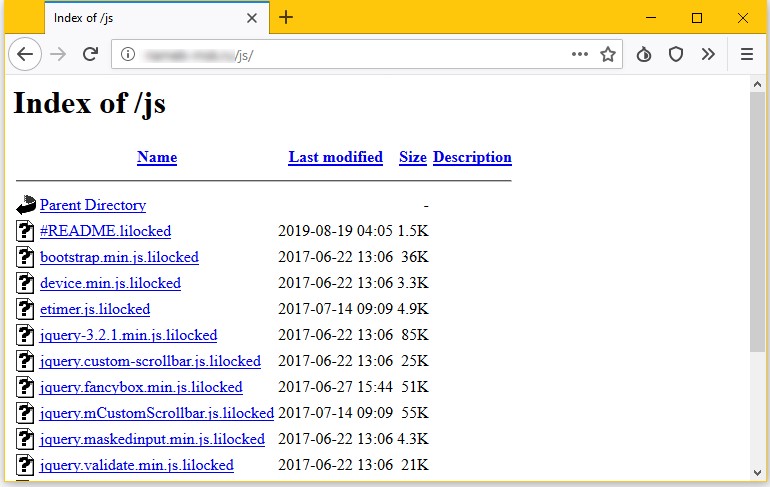Click the shield icon in the toolbar
The image size is (770, 487).
(x=676, y=54)
